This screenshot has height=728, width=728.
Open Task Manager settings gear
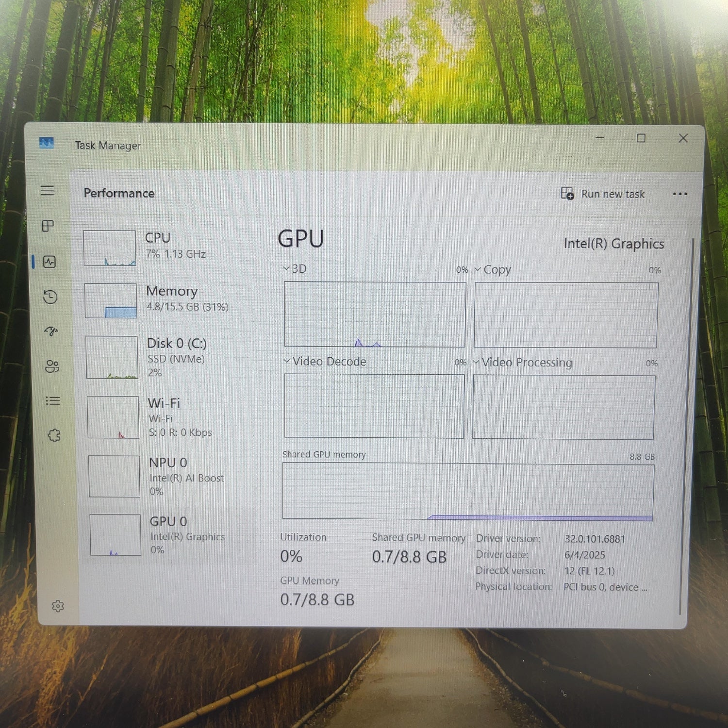coord(58,606)
